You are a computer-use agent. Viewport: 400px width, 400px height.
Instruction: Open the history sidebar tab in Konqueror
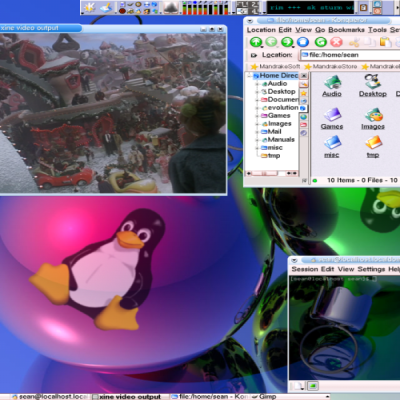304,101
